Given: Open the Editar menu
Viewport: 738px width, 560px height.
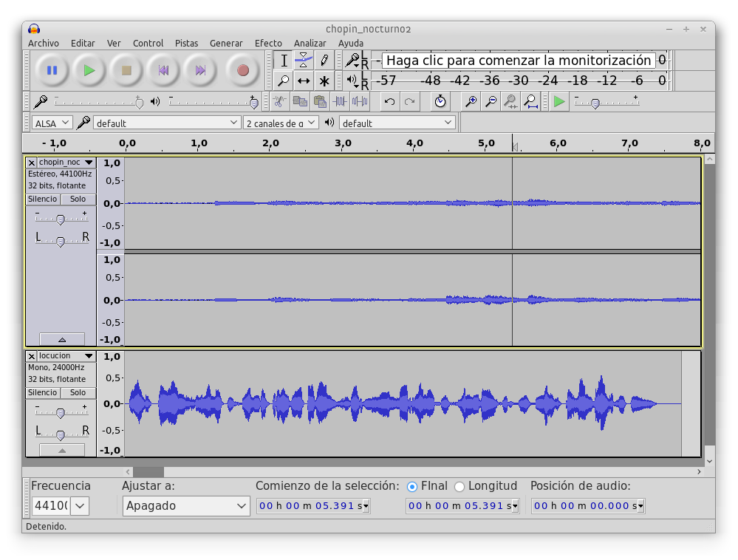Looking at the screenshot, I should coord(83,44).
